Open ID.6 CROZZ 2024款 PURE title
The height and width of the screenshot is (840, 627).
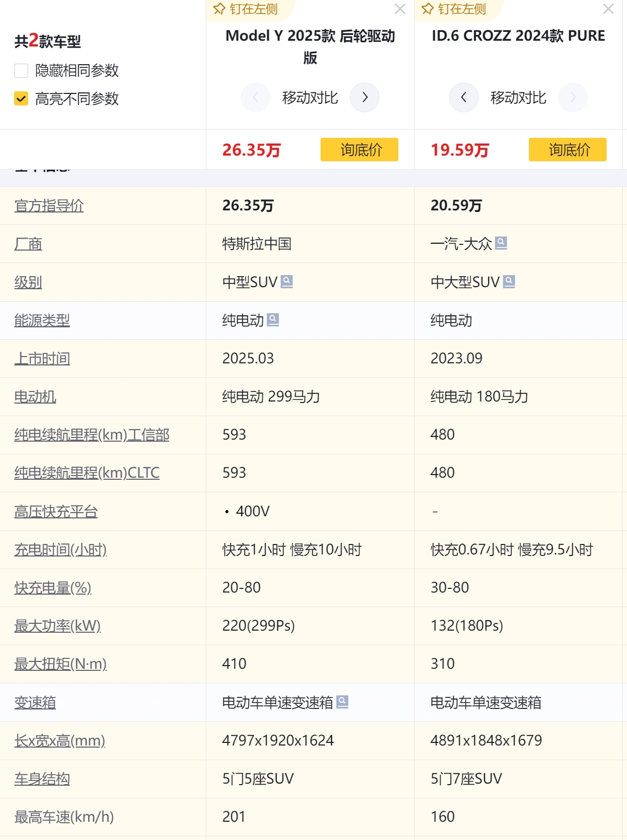coord(518,36)
